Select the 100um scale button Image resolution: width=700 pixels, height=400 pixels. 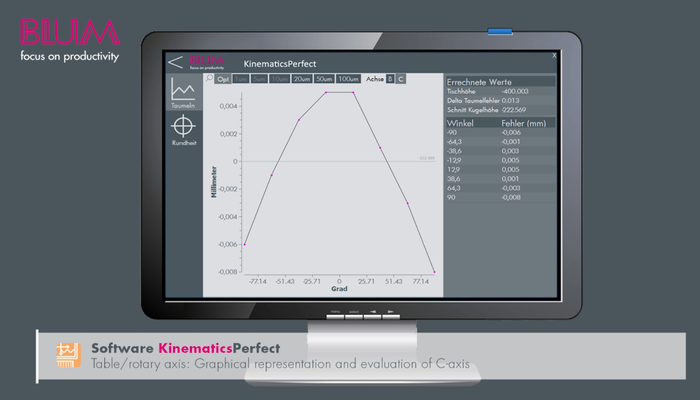click(x=348, y=79)
